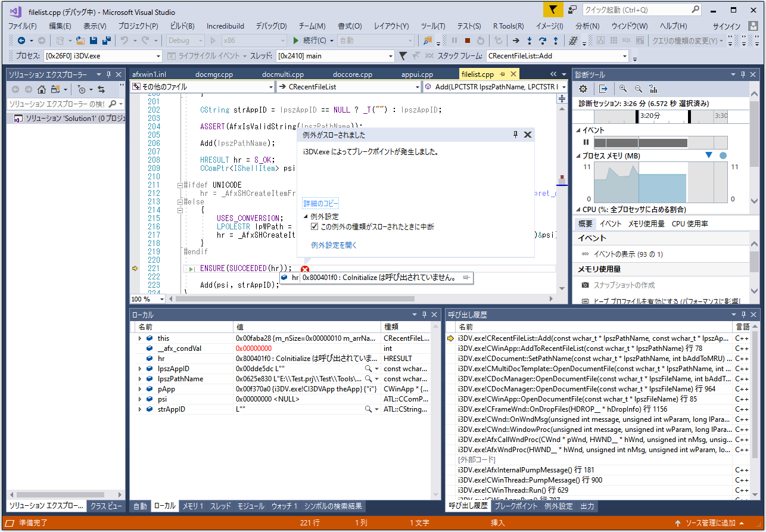
Task: Zoom out on diagnostic timeline
Action: tap(638, 89)
